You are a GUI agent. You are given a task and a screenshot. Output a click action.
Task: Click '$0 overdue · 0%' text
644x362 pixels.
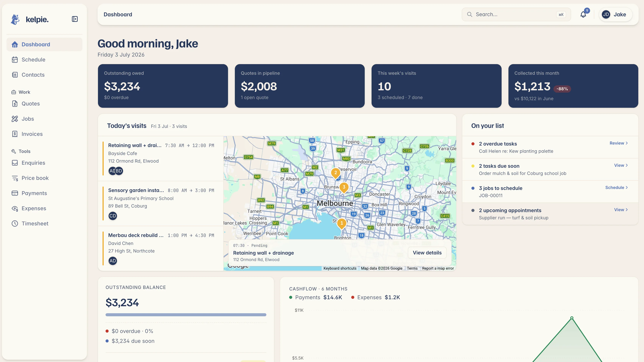pos(132,331)
